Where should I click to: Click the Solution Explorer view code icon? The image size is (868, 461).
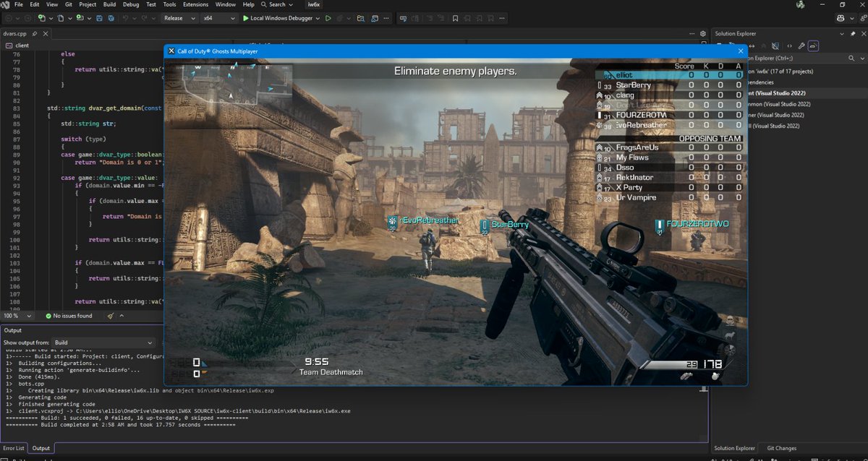(789, 46)
